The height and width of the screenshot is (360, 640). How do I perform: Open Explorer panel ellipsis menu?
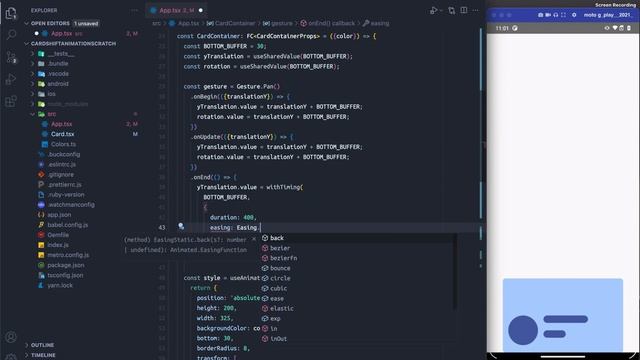[134, 10]
